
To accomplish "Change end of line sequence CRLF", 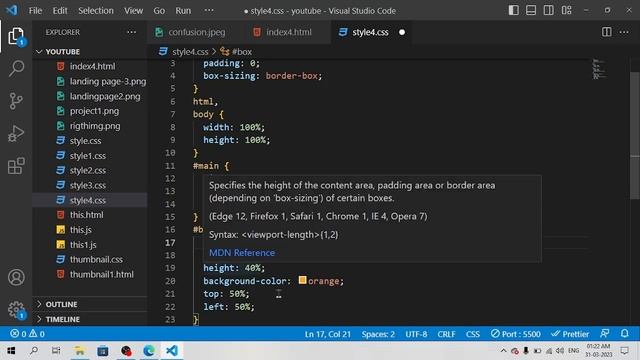I will [x=446, y=334].
